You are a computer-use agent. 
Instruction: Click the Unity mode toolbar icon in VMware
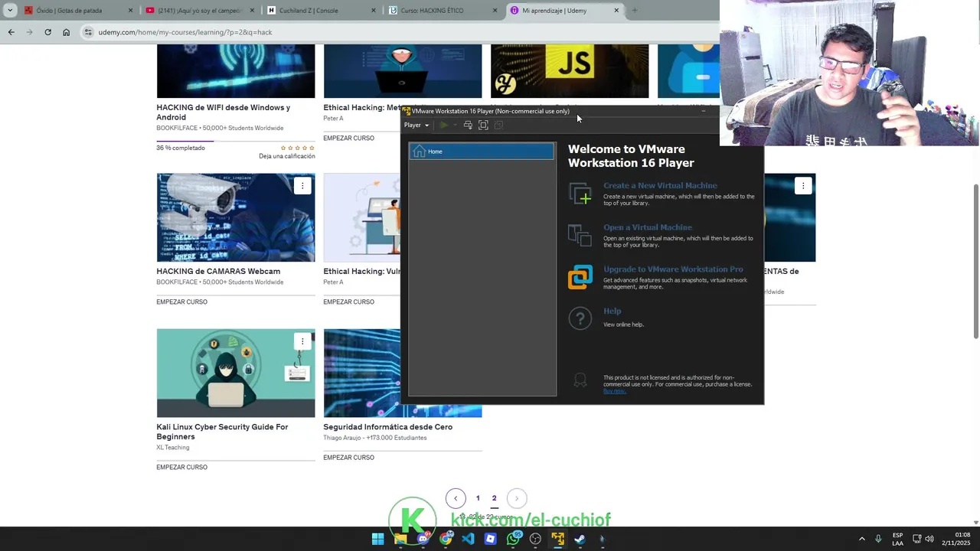coord(498,125)
